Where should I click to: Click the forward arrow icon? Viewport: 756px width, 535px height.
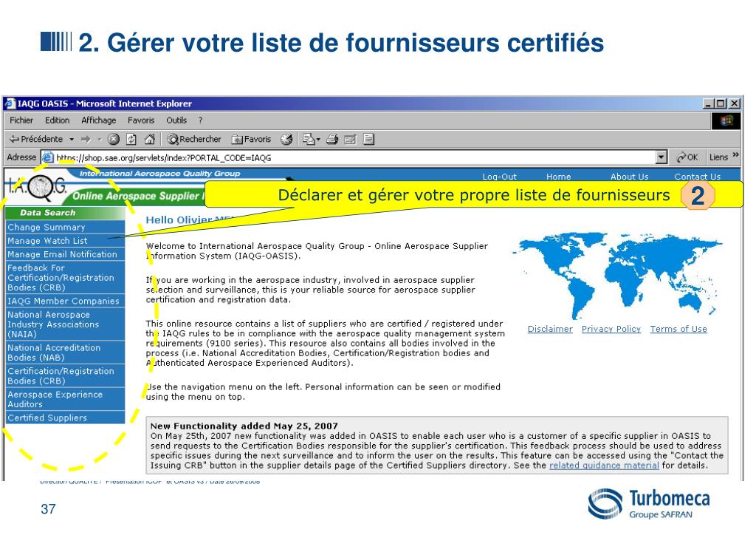tap(86, 140)
